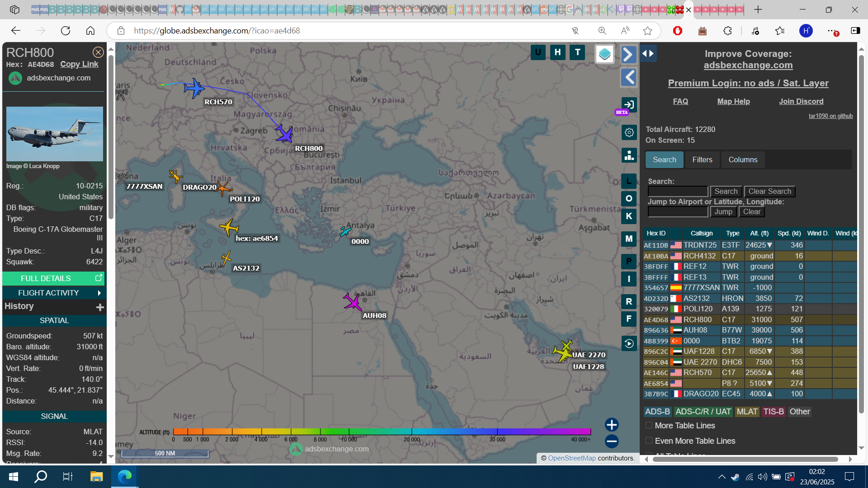Enable More Table Lines checkbox
Screen dimensions: 868x488
click(649, 425)
